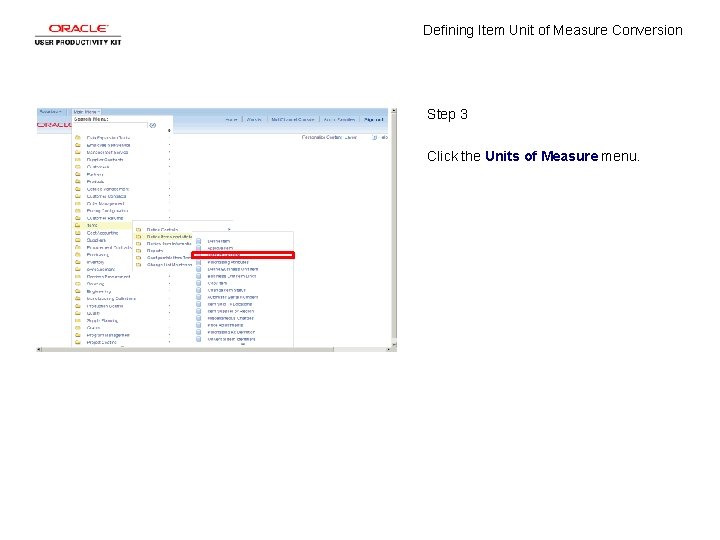720x540 pixels.
Task: Click the Pricing Configuration folder icon
Action: 78,211
